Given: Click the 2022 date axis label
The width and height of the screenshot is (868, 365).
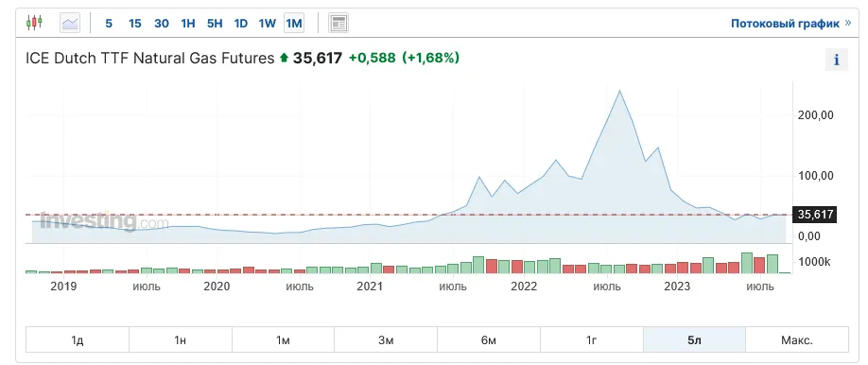Looking at the screenshot, I should [x=524, y=287].
